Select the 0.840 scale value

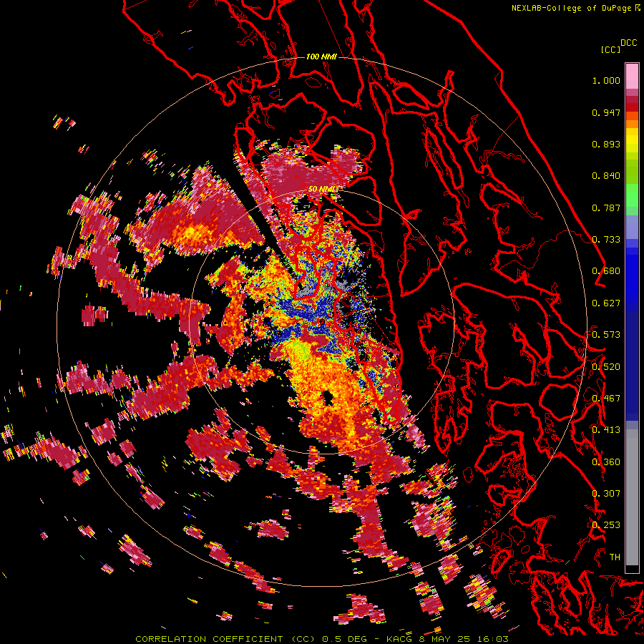pos(606,176)
